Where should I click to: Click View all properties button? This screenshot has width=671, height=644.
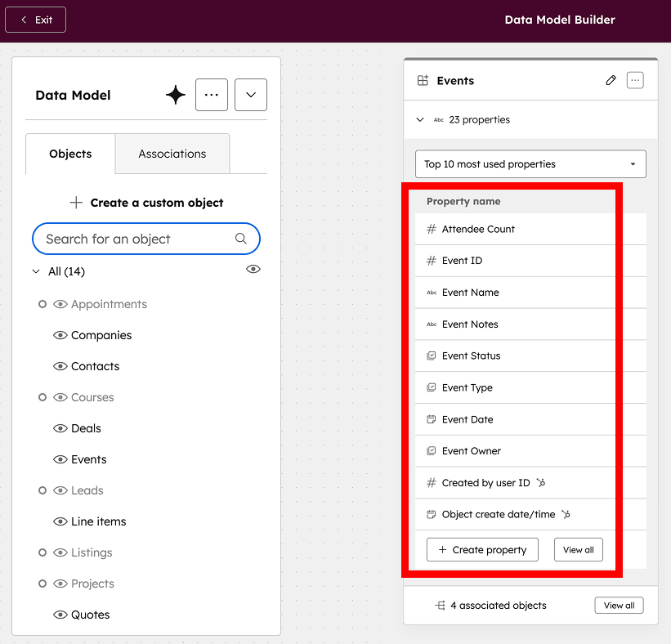coord(578,550)
